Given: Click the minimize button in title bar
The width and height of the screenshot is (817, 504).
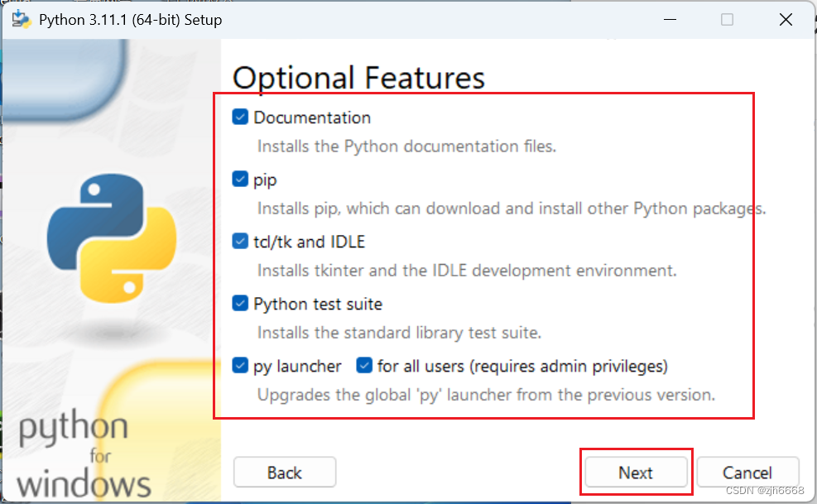Looking at the screenshot, I should (x=669, y=18).
